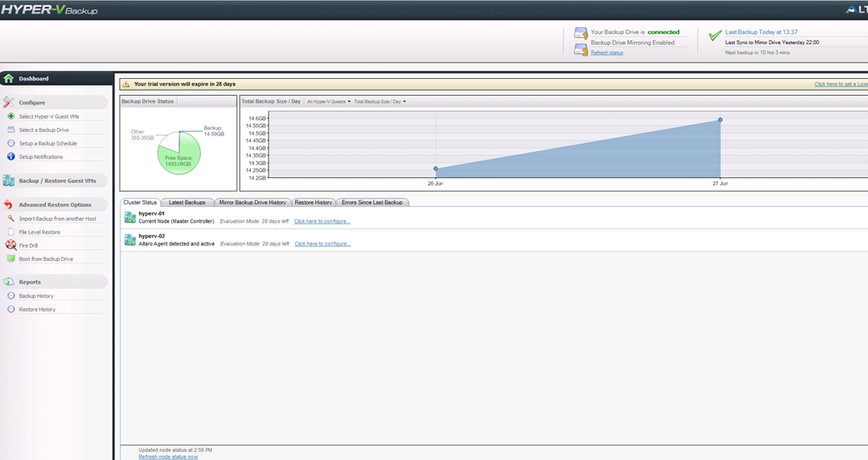868x460 pixels.
Task: Open the Errors Since Last Backup tab
Action: tap(372, 202)
